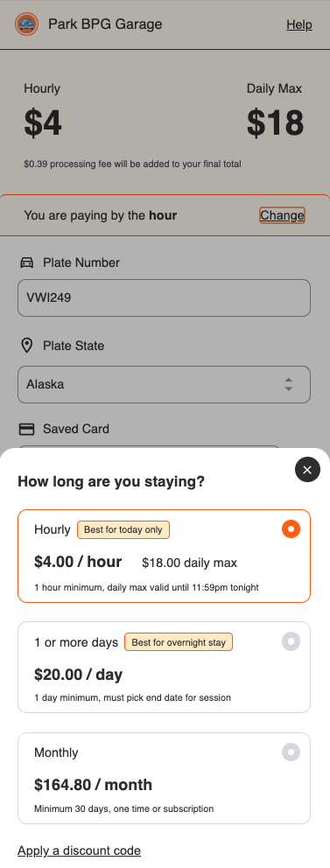Click Change next to paying by the hour
330x868 pixels.
(x=282, y=215)
